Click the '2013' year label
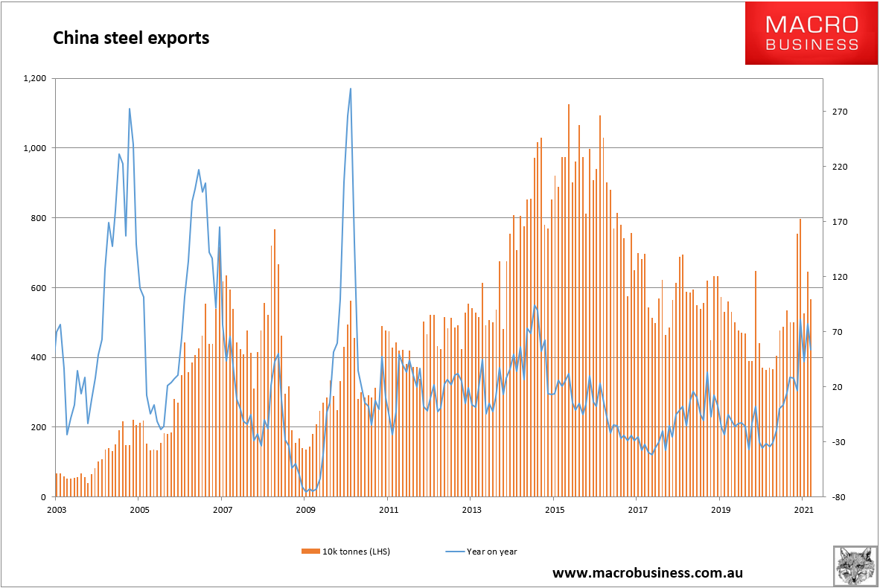This screenshot has height=588, width=880. [x=472, y=510]
